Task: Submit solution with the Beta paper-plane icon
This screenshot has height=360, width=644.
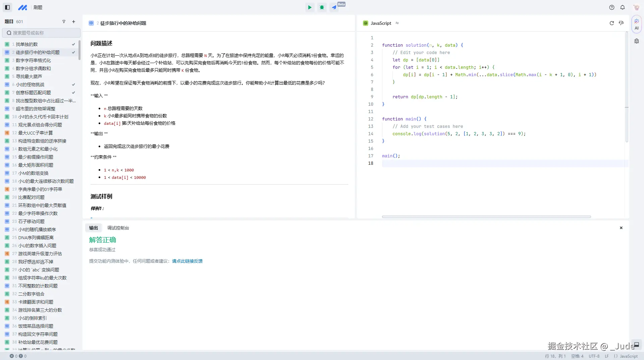Action: (334, 7)
